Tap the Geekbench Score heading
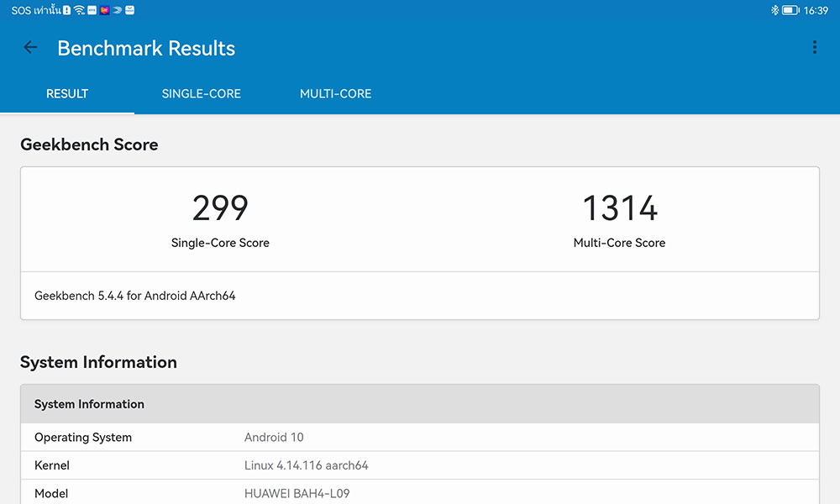This screenshot has height=504, width=840. tap(90, 144)
